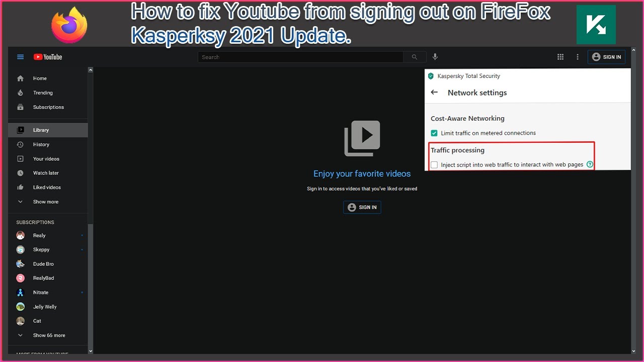Uncheck Limit traffic on metered connections

434,133
